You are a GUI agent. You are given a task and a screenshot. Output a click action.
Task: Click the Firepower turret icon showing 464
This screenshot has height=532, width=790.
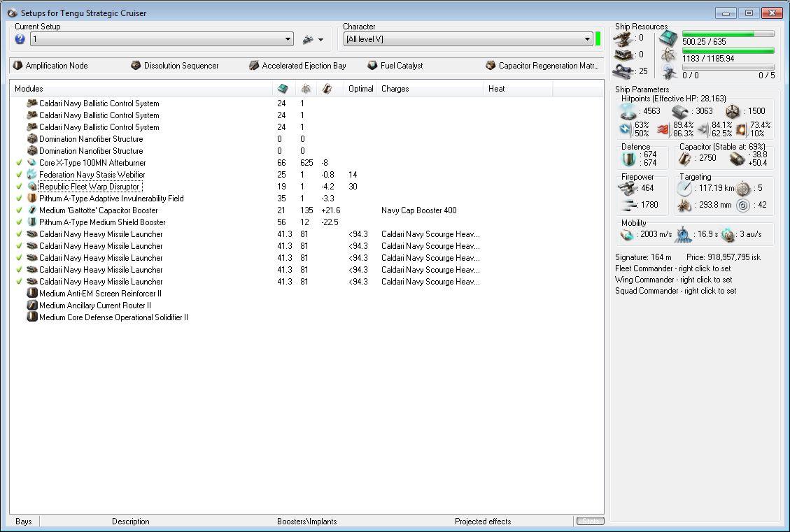click(628, 189)
